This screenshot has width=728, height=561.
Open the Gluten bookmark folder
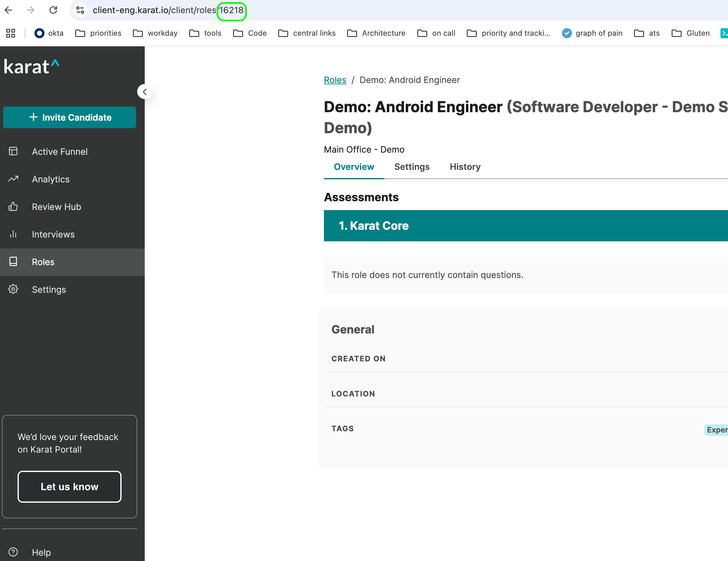[691, 33]
